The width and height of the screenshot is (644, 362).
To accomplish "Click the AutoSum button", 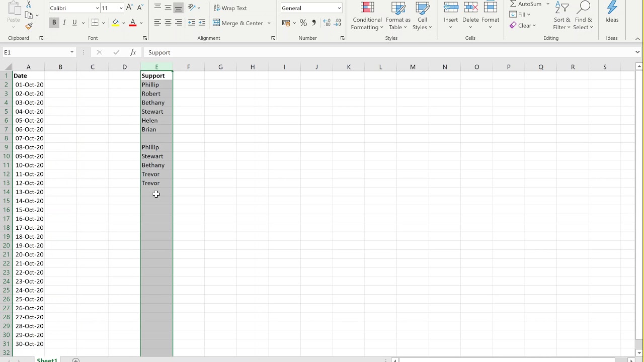I will point(526,4).
